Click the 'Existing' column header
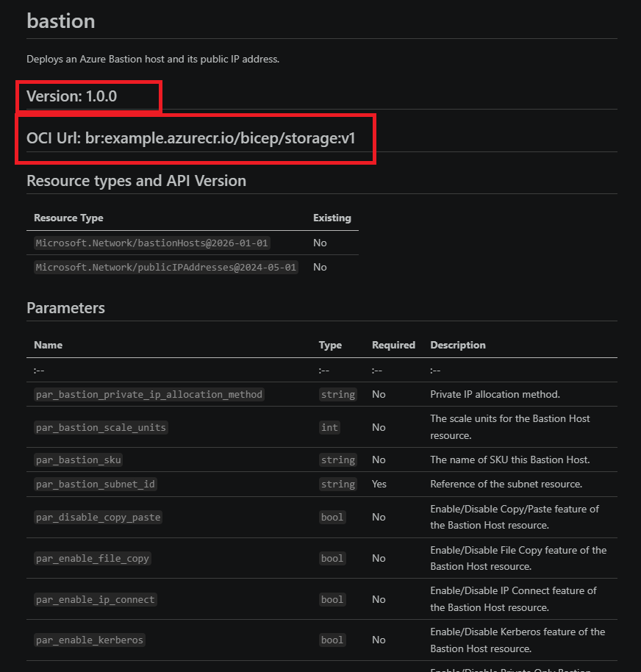The width and height of the screenshot is (641, 672). pos(332,218)
